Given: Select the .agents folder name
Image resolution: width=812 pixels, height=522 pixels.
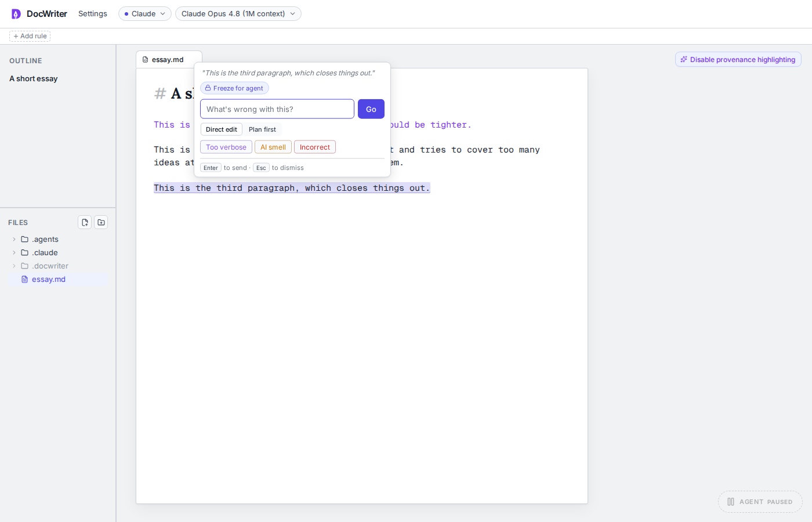Looking at the screenshot, I should [x=45, y=239].
